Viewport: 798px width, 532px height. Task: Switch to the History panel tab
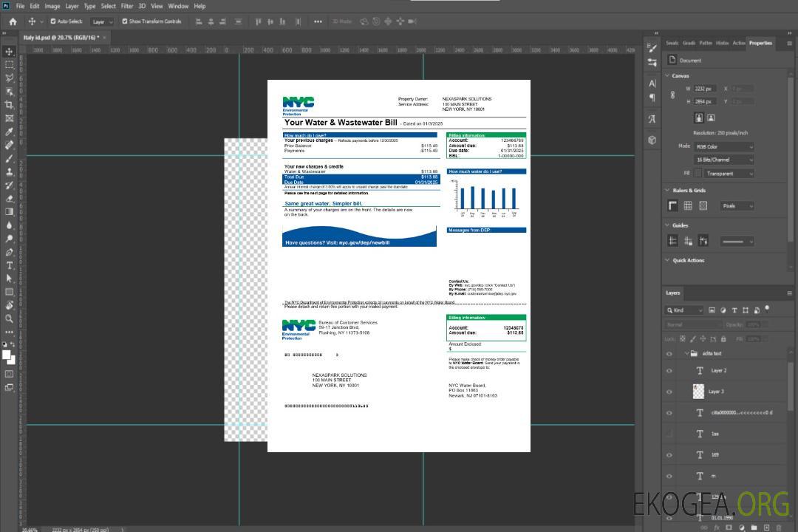click(722, 43)
